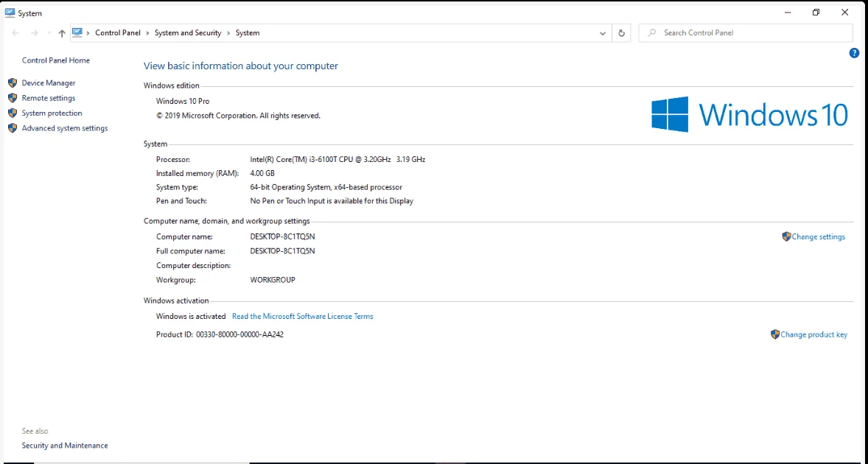
Task: Click the Full computer name value
Action: [282, 251]
